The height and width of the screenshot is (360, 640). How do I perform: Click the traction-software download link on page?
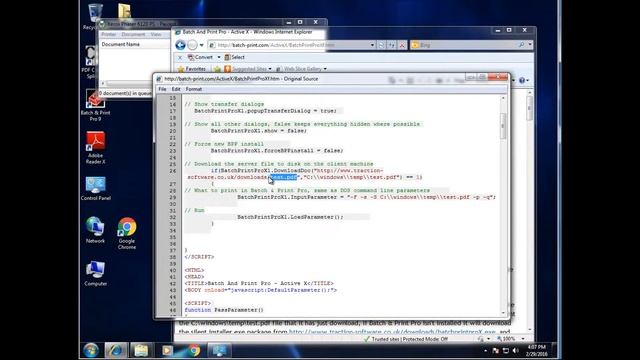[392, 332]
